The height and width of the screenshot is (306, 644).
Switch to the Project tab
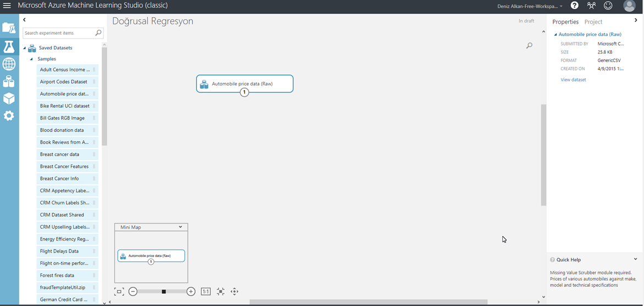(593, 22)
